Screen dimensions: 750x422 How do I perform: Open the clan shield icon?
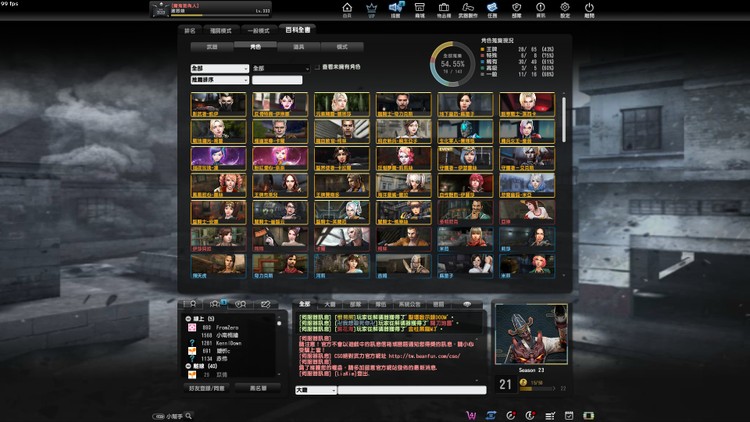[517, 7]
